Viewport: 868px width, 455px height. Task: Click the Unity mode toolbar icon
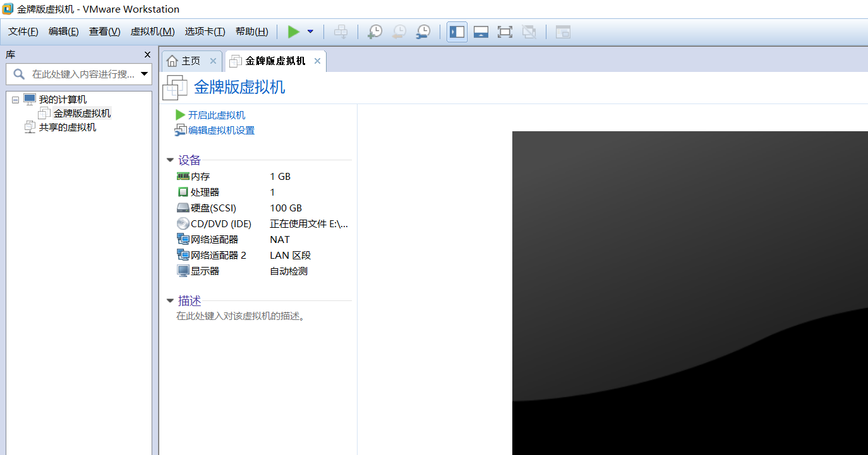point(529,32)
